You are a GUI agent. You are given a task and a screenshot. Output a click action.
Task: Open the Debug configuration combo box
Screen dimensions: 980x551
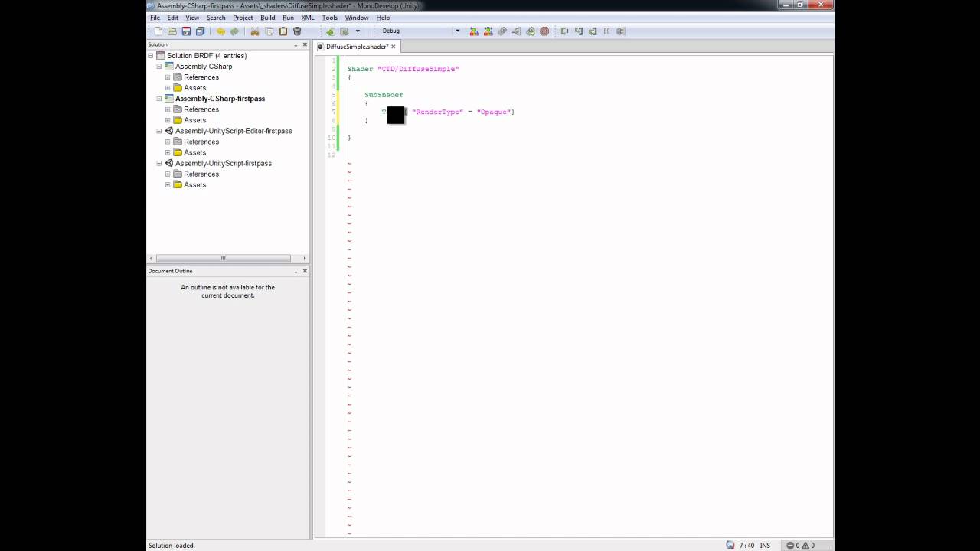pos(420,31)
